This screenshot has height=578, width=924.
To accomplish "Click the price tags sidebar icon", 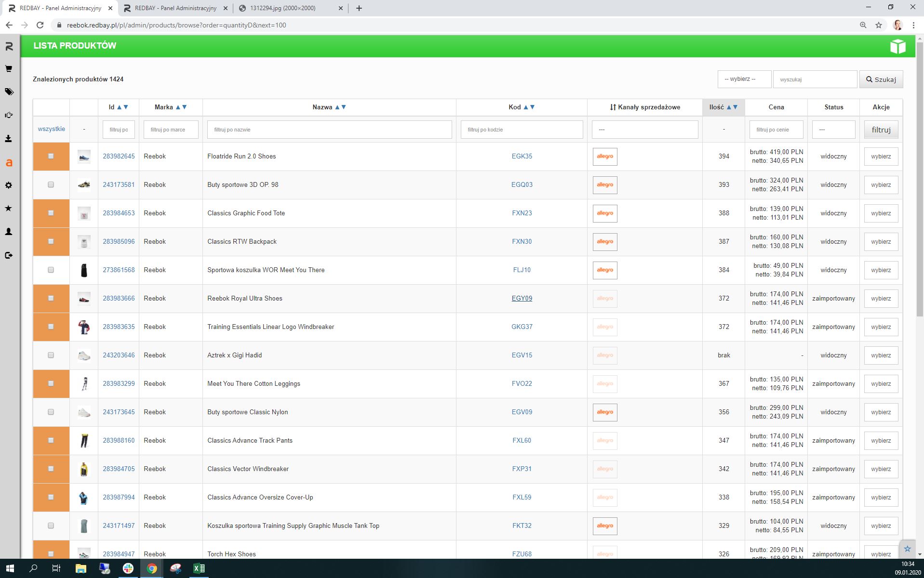I will [x=9, y=92].
